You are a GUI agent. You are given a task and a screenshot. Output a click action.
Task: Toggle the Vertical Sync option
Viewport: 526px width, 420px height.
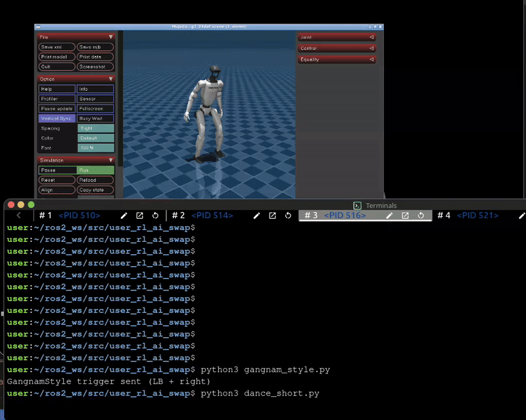click(57, 118)
